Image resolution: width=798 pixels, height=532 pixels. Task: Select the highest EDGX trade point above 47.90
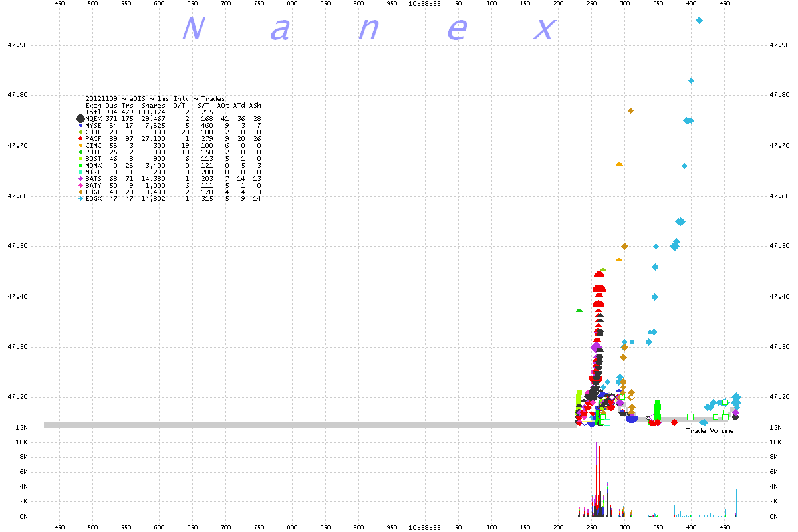tap(699, 20)
